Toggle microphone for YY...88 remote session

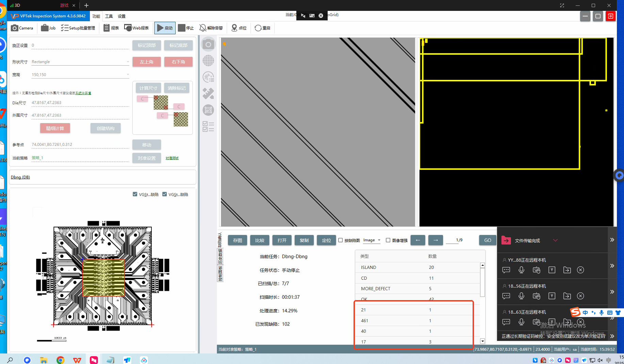coord(521,270)
